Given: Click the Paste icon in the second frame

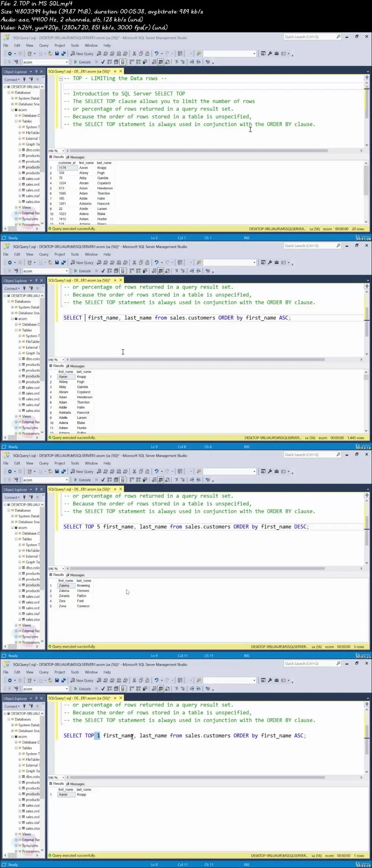Looking at the screenshot, I should (147, 263).
